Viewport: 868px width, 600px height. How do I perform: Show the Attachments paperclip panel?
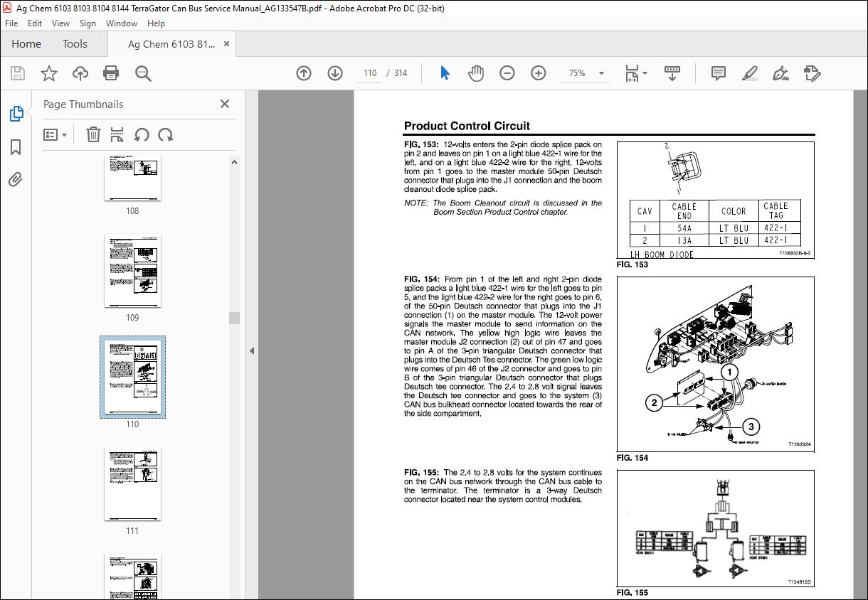click(x=16, y=179)
